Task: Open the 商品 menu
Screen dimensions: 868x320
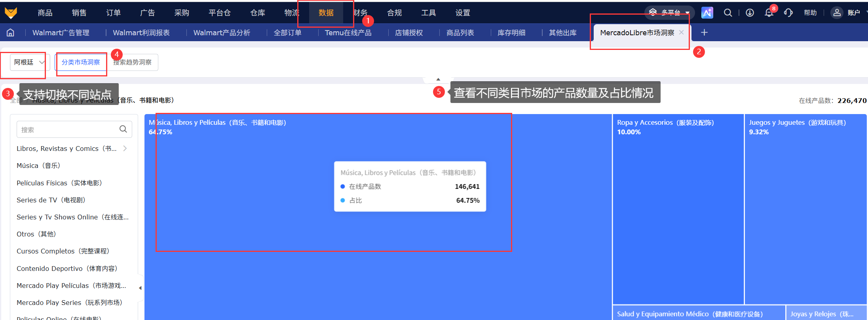Action: (45, 13)
